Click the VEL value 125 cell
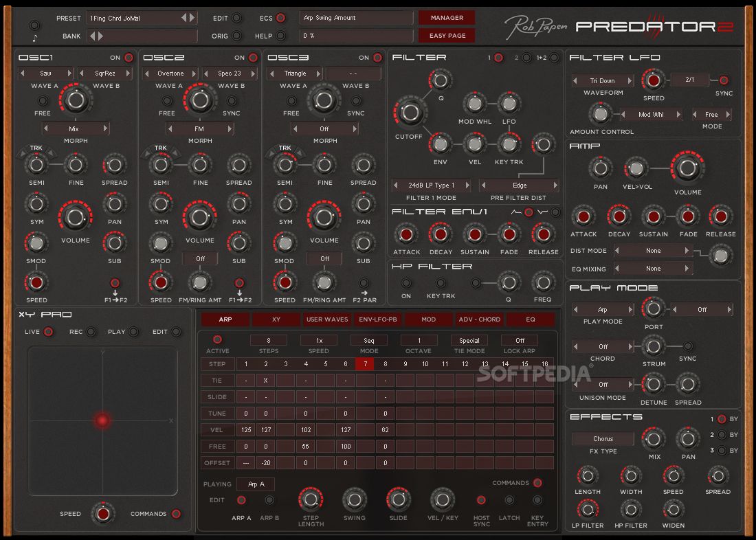This screenshot has height=540, width=756. (x=246, y=429)
